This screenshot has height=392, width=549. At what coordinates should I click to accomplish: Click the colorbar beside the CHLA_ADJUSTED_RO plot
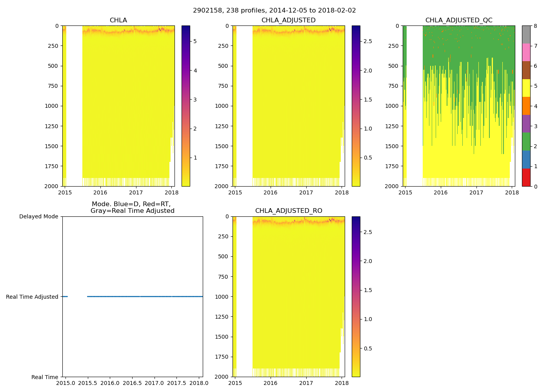(356, 296)
